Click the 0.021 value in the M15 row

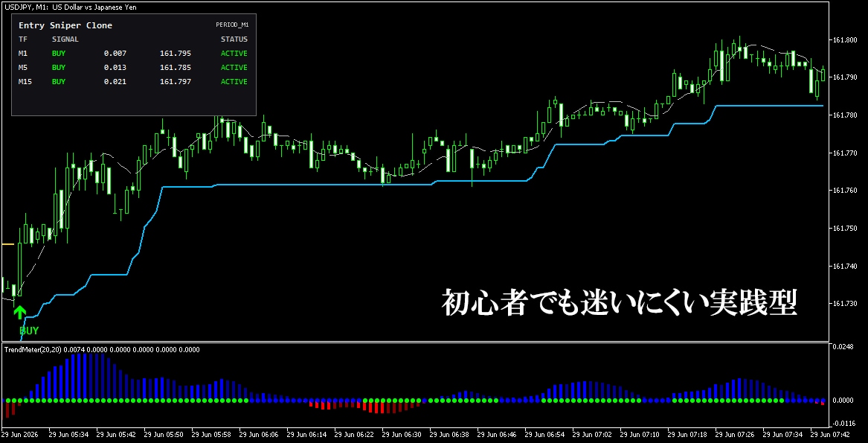pos(115,81)
